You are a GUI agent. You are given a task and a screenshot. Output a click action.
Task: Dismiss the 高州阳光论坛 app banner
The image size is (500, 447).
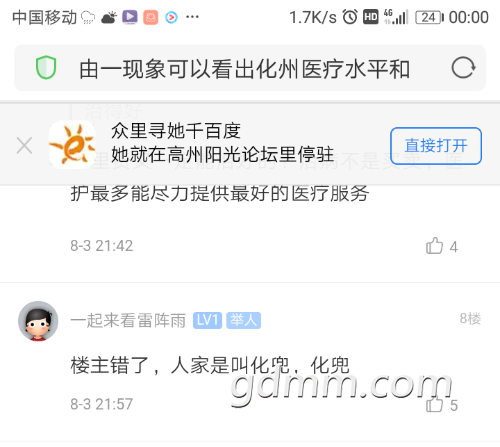[24, 146]
